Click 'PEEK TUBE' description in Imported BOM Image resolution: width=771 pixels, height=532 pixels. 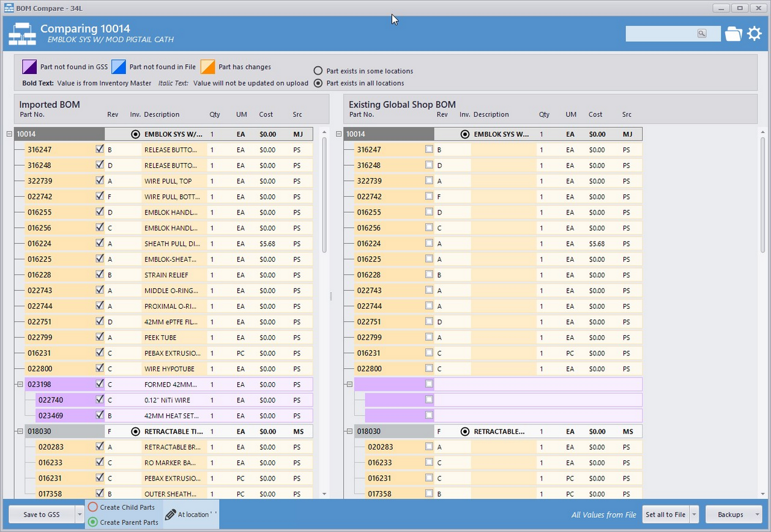coord(160,338)
